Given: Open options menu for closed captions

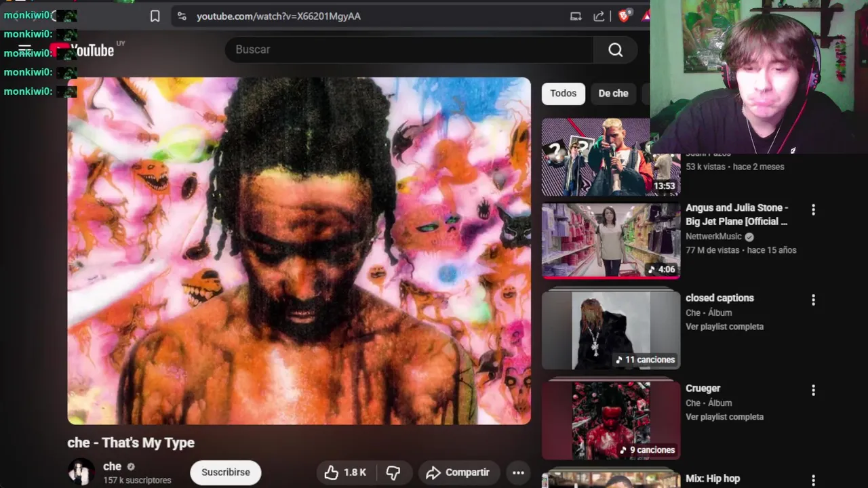Looking at the screenshot, I should pyautogui.click(x=813, y=300).
